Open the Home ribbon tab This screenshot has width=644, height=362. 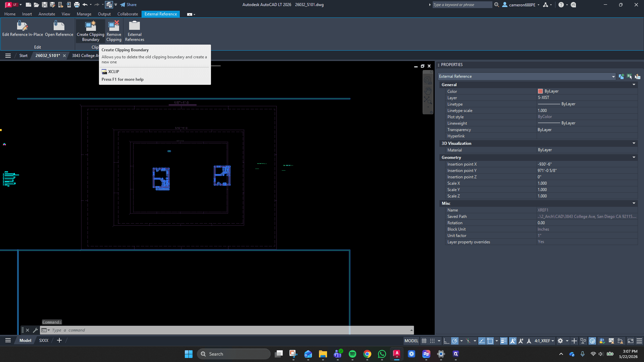(x=10, y=14)
